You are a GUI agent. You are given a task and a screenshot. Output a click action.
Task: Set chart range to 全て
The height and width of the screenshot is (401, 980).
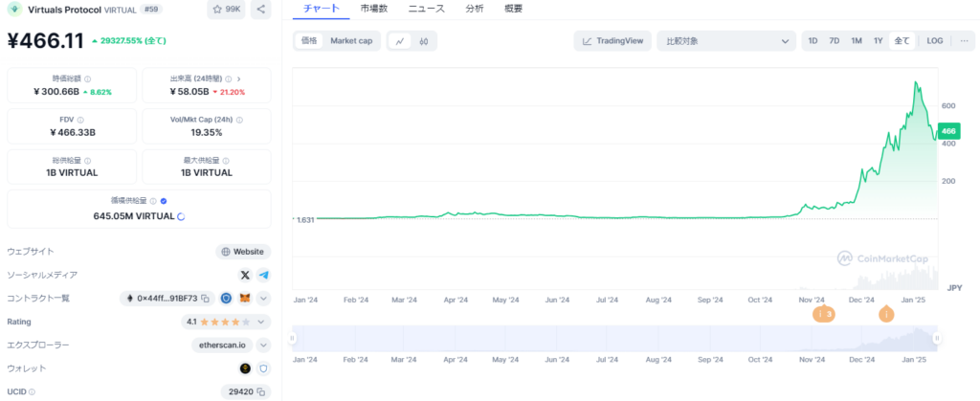click(x=902, y=41)
